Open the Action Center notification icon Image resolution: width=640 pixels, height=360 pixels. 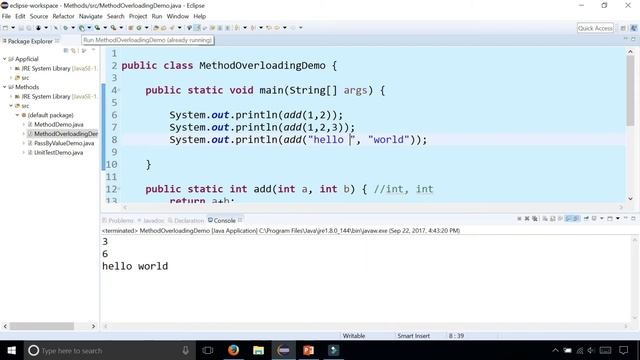coord(623,350)
